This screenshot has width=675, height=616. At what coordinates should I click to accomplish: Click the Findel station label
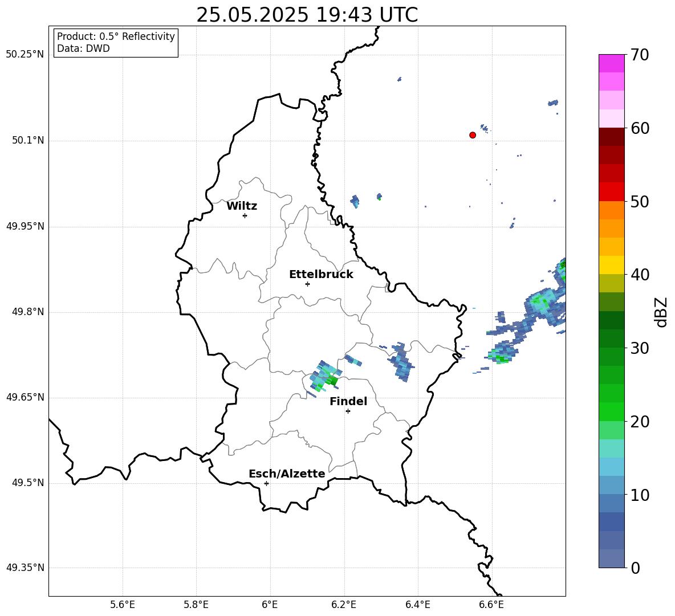[x=348, y=401]
